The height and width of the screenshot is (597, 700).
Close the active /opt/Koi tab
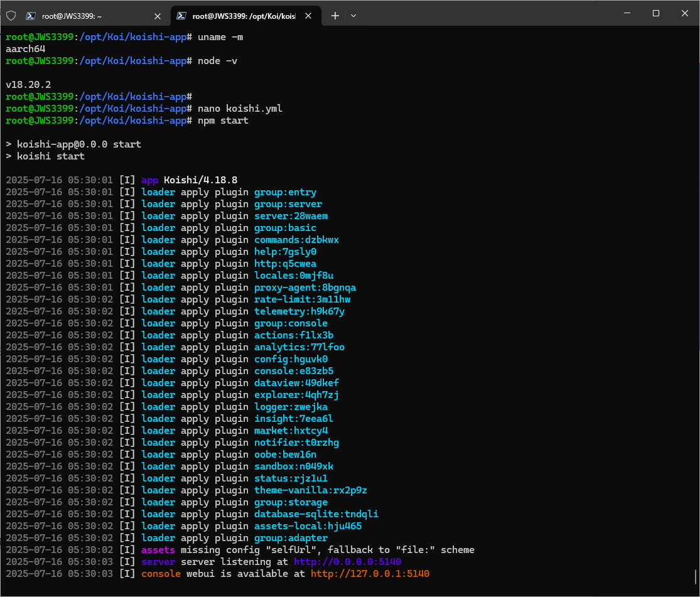coord(308,16)
